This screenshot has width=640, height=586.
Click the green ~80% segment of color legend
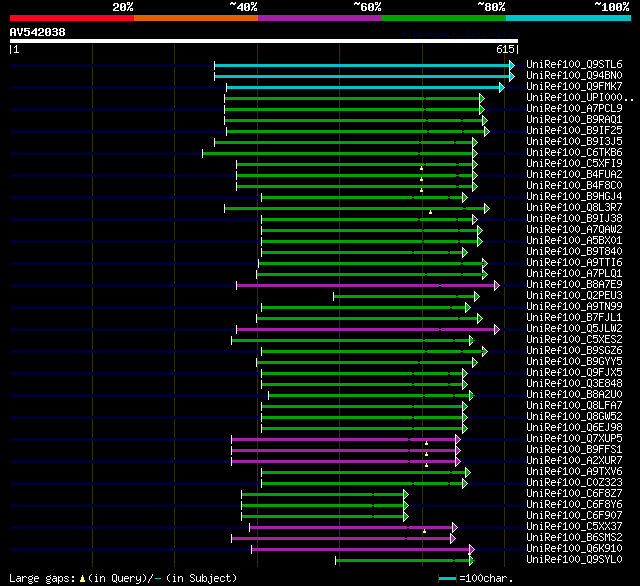444,18
